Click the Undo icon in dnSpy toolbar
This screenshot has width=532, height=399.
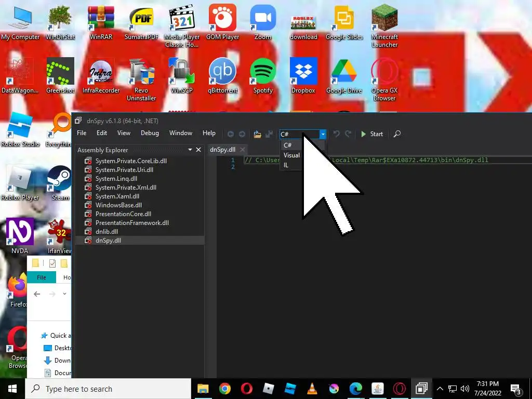pyautogui.click(x=336, y=134)
